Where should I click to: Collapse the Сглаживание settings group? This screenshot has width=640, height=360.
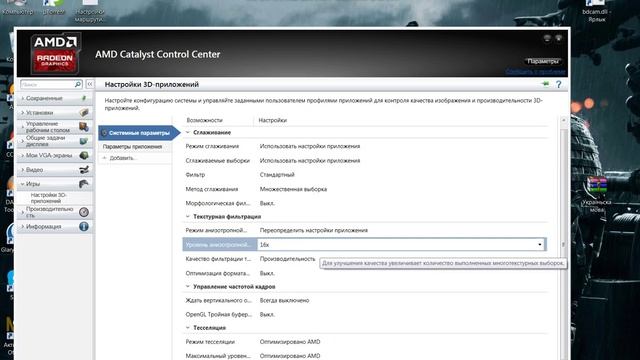188,132
